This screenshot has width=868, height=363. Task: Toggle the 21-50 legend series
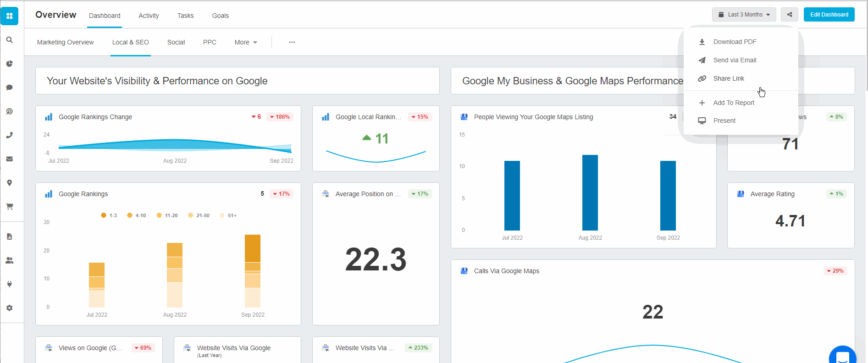pyautogui.click(x=199, y=215)
